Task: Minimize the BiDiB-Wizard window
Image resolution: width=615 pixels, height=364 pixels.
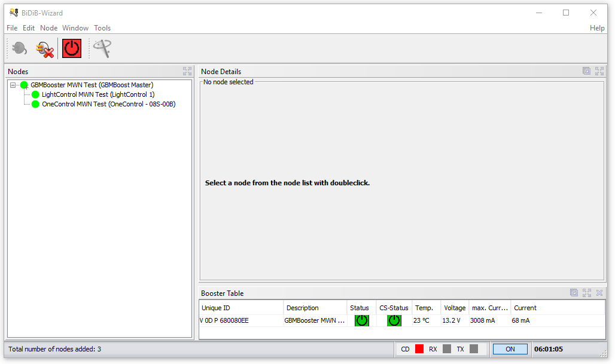Action: [x=539, y=13]
